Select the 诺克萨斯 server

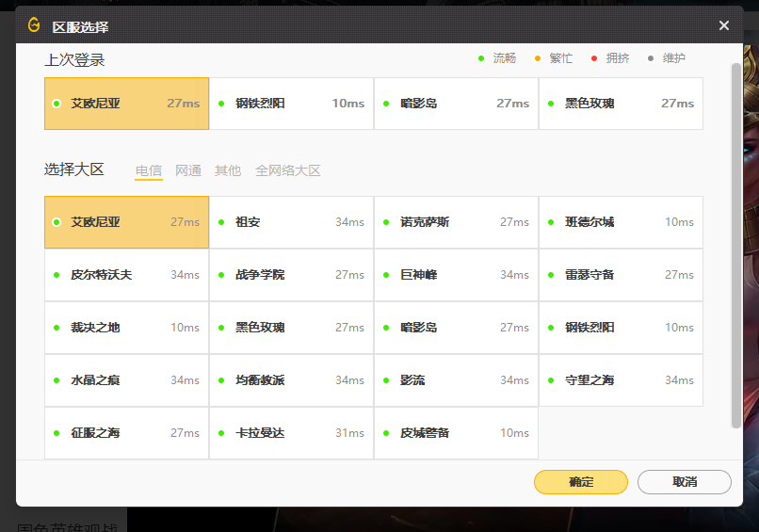456,222
